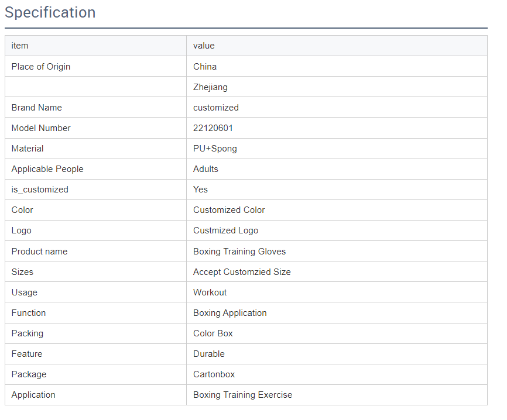Screen dimensions: 507x420
Task: Click the Accept Customzied Size value
Action: (242, 272)
